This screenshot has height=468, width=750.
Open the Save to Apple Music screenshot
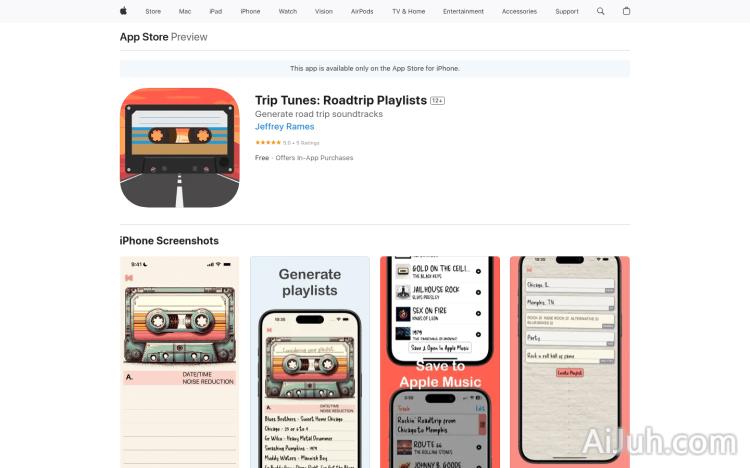[x=440, y=362]
